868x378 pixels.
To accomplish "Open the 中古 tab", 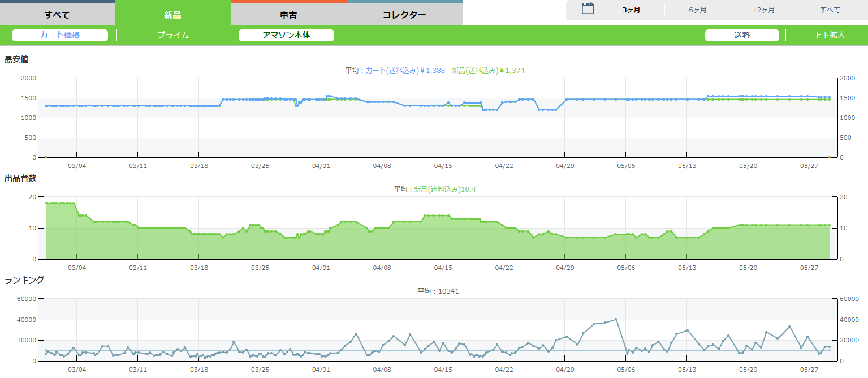I will click(288, 15).
